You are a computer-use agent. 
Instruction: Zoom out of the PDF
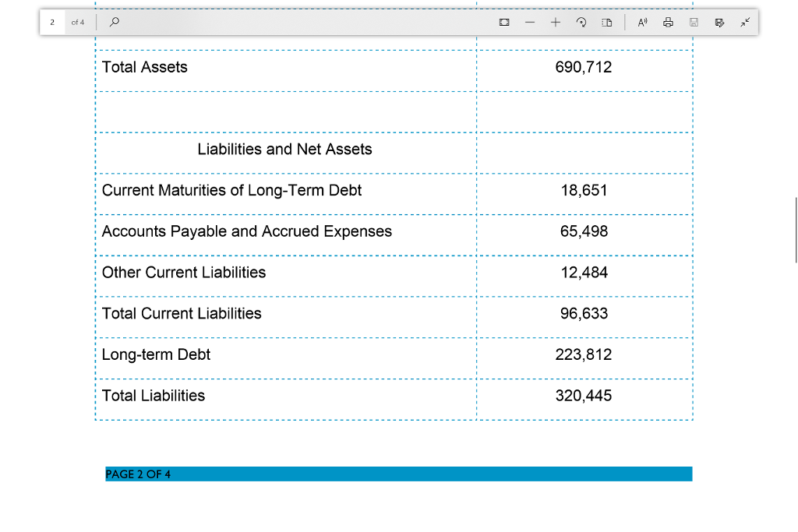530,22
